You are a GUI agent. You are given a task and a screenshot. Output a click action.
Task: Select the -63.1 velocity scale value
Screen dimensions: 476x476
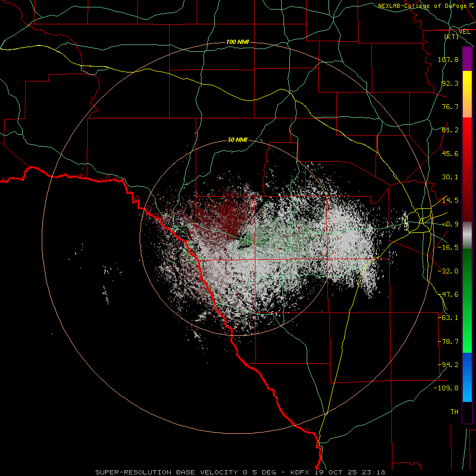[448, 318]
